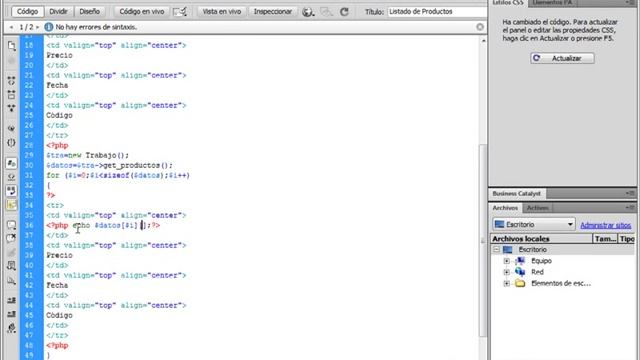Sort by Tipo column header
Viewport: 640px width, 360px height.
point(627,239)
